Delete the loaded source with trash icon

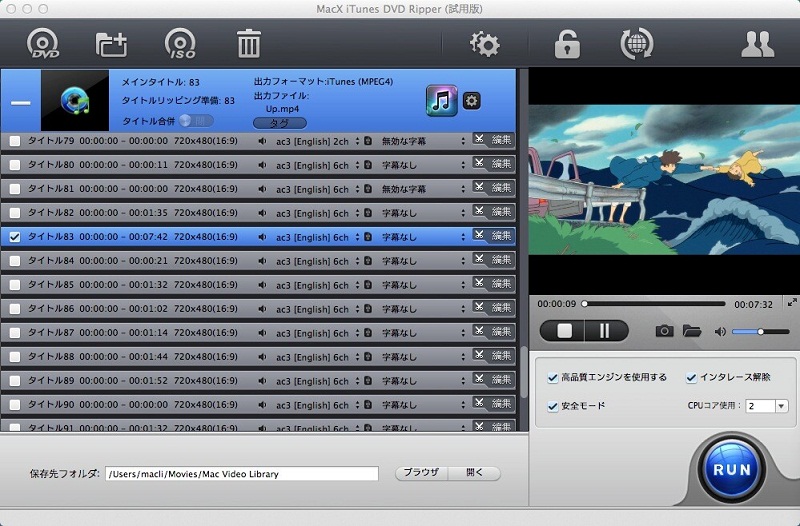tap(248, 43)
